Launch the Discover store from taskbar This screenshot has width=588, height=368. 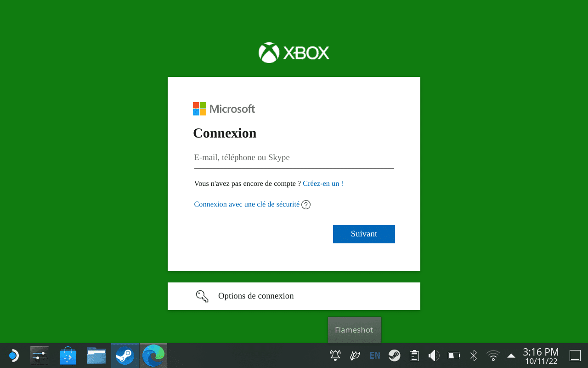pyautogui.click(x=68, y=356)
